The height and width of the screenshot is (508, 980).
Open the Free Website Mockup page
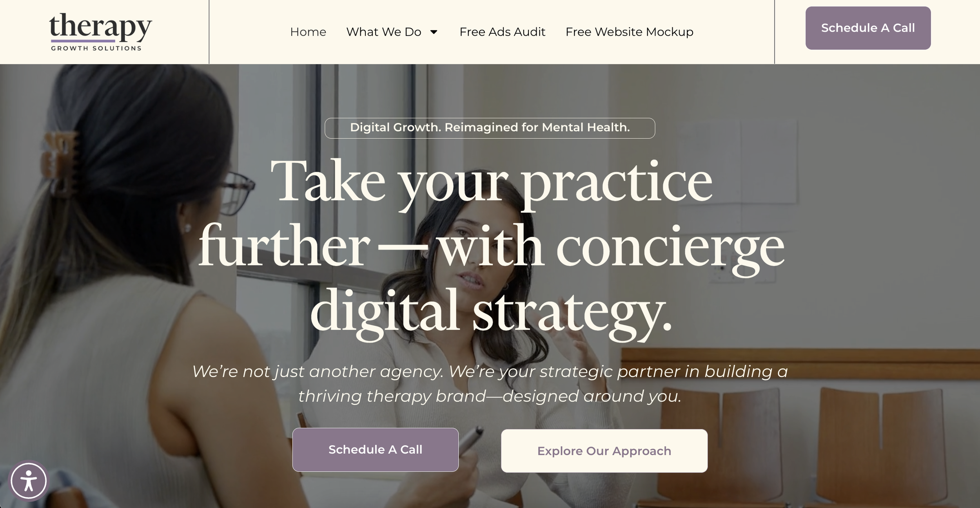point(629,32)
